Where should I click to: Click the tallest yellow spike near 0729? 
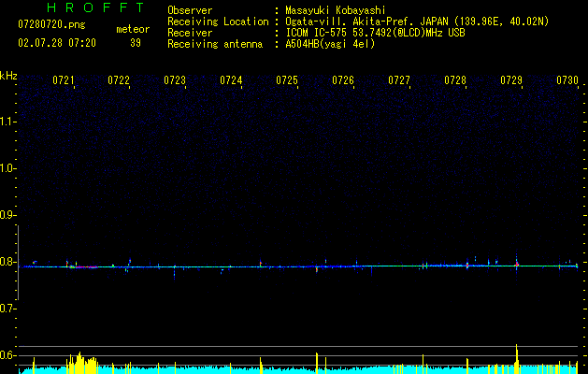coord(516,359)
